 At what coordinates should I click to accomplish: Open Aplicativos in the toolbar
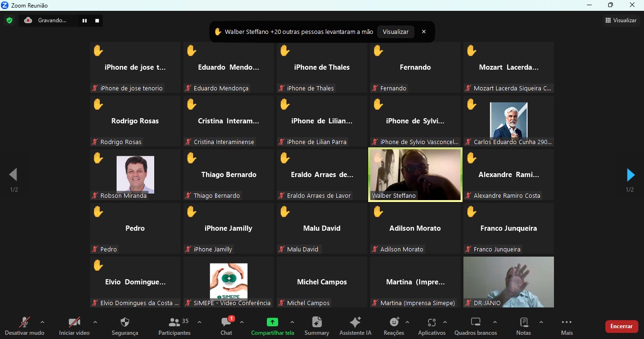click(431, 326)
